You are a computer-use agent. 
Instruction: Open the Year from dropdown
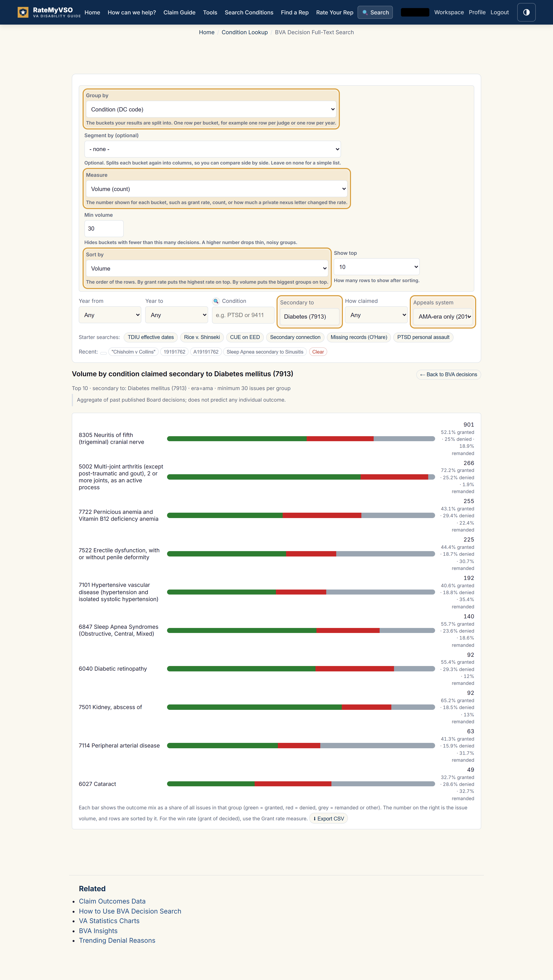tap(110, 315)
